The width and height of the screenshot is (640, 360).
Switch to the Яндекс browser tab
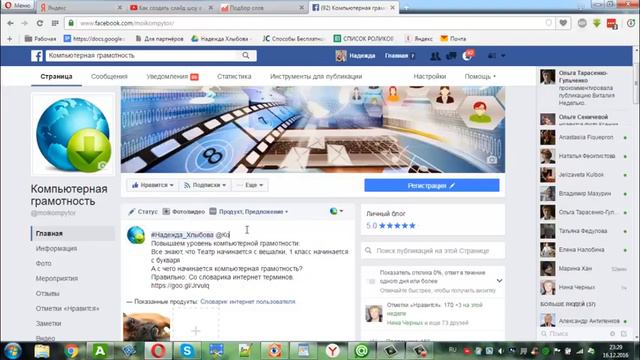coord(80,8)
